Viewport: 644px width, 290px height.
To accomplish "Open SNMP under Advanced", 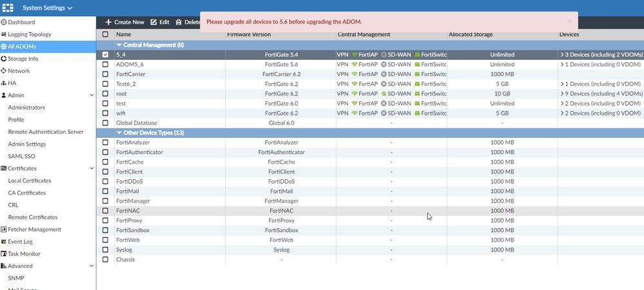I will 16,278.
